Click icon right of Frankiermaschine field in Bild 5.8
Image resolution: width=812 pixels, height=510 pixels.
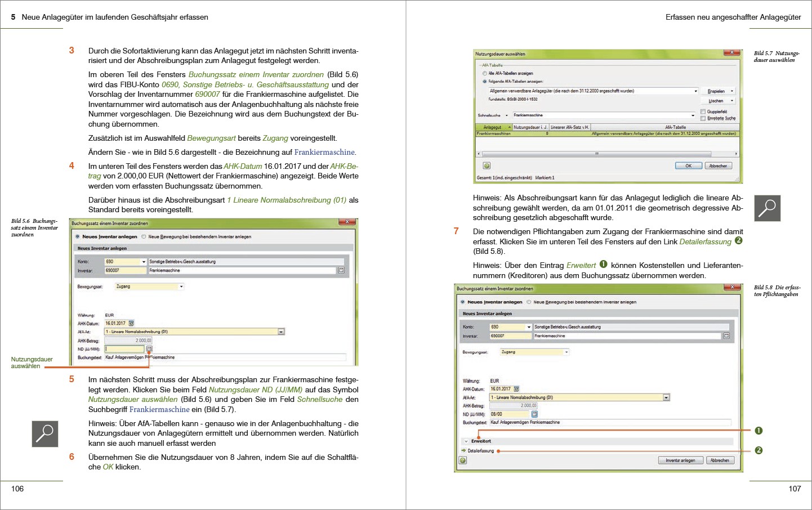(x=726, y=336)
